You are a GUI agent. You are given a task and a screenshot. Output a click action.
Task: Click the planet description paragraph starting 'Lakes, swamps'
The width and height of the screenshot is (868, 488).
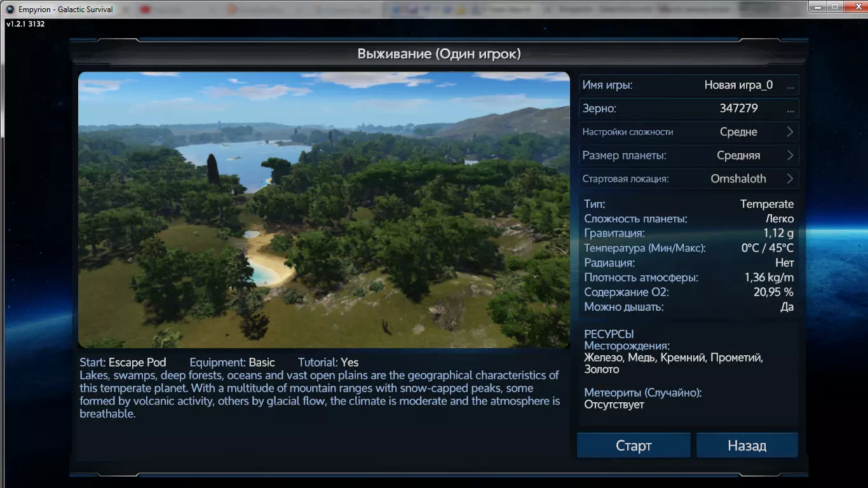click(320, 395)
